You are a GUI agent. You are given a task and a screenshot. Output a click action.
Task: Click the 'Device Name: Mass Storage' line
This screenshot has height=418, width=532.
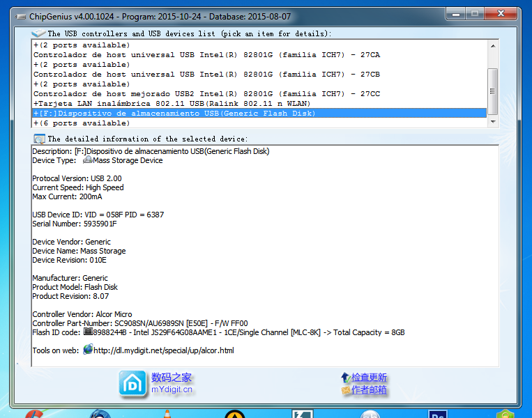79,251
